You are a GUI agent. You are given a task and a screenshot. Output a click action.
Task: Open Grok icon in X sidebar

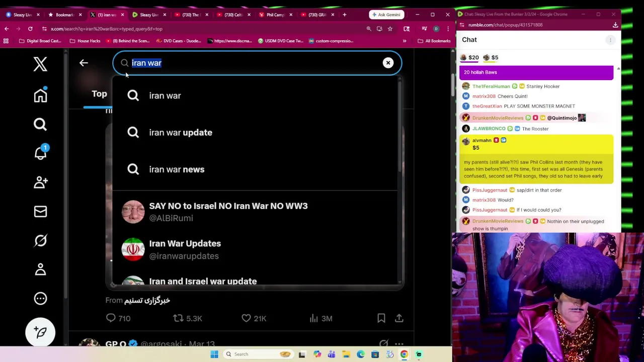40,241
